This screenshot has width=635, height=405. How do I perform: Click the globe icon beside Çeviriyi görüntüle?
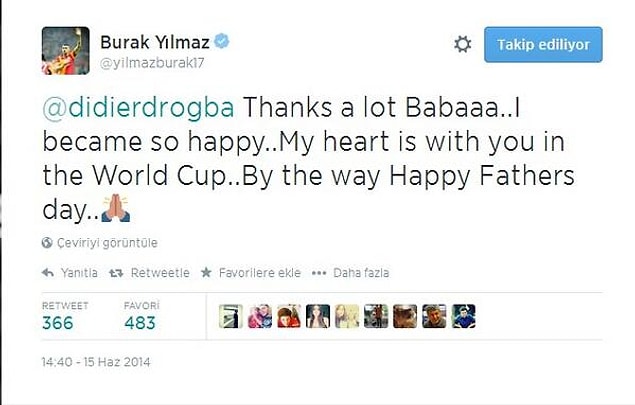[x=47, y=243]
